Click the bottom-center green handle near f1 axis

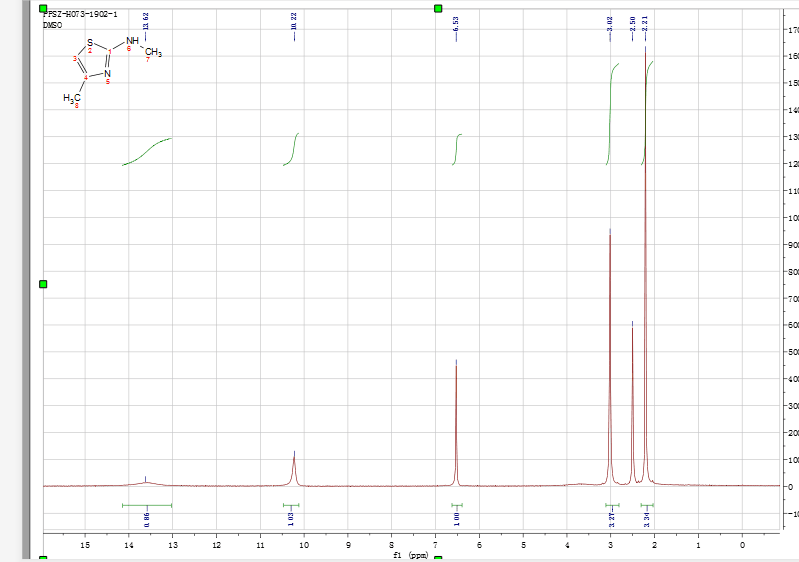pos(437,558)
